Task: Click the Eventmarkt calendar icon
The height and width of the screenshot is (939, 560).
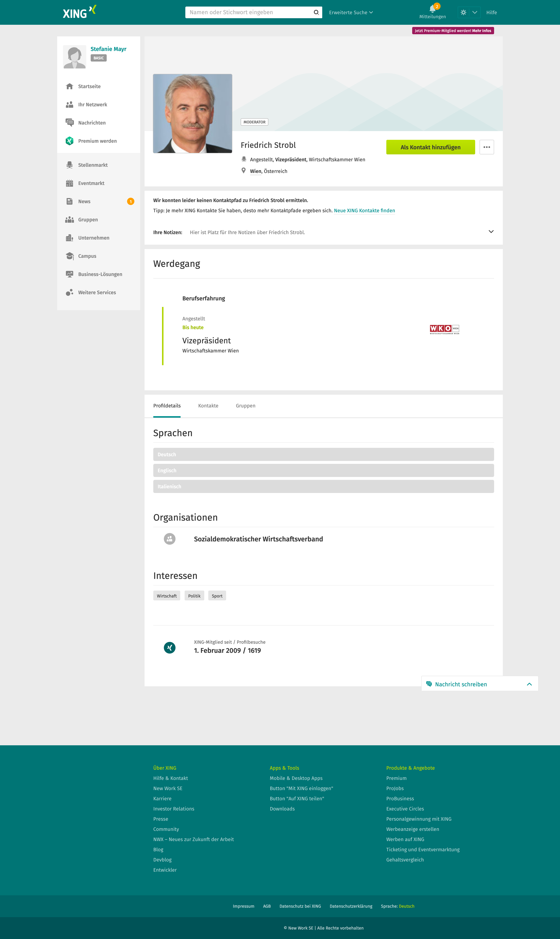Action: coord(69,183)
